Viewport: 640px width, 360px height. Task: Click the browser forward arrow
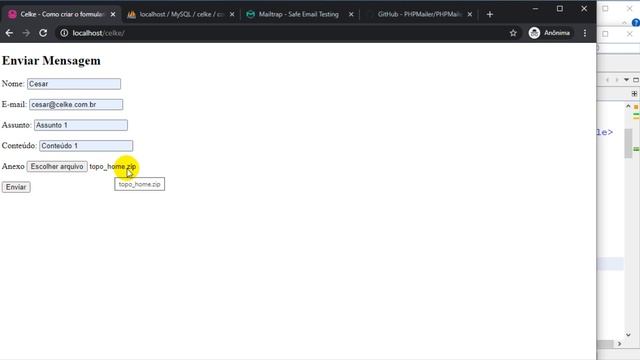coord(26,33)
